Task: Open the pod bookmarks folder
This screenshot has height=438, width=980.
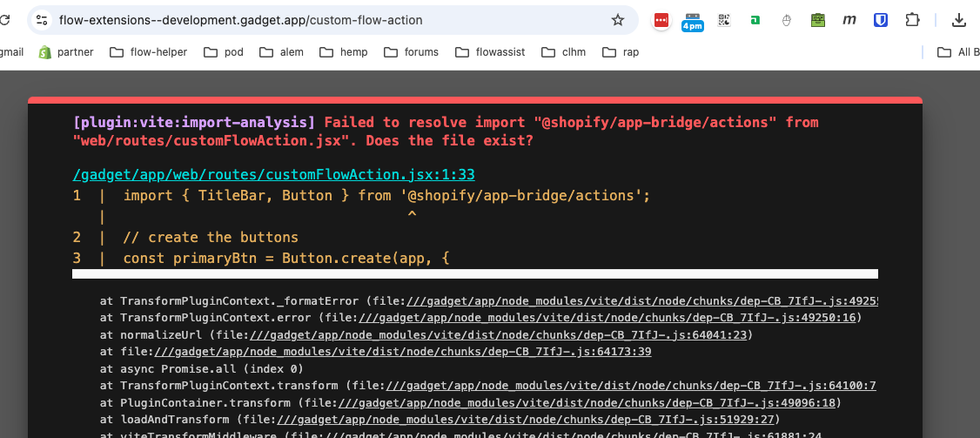Action: coord(223,52)
